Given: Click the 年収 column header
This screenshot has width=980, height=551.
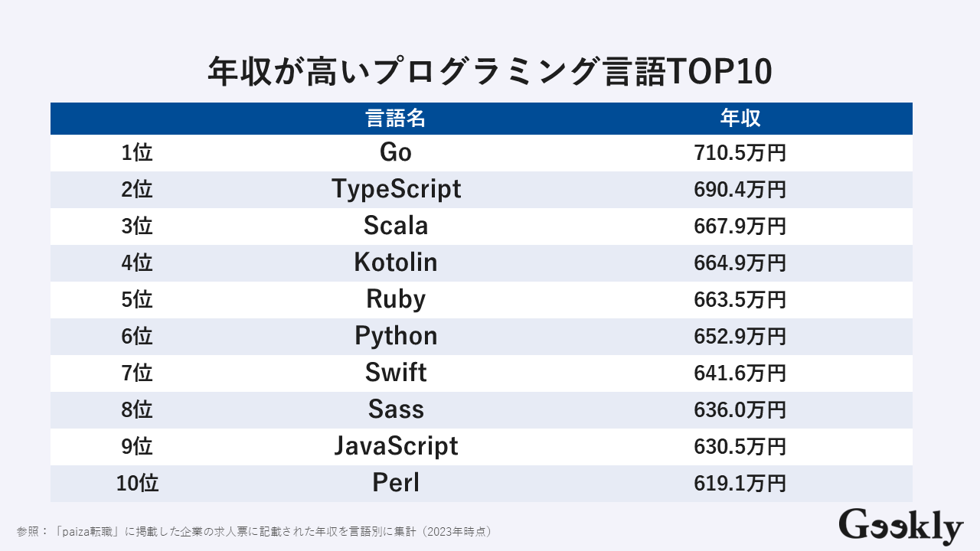Looking at the screenshot, I should point(740,119).
